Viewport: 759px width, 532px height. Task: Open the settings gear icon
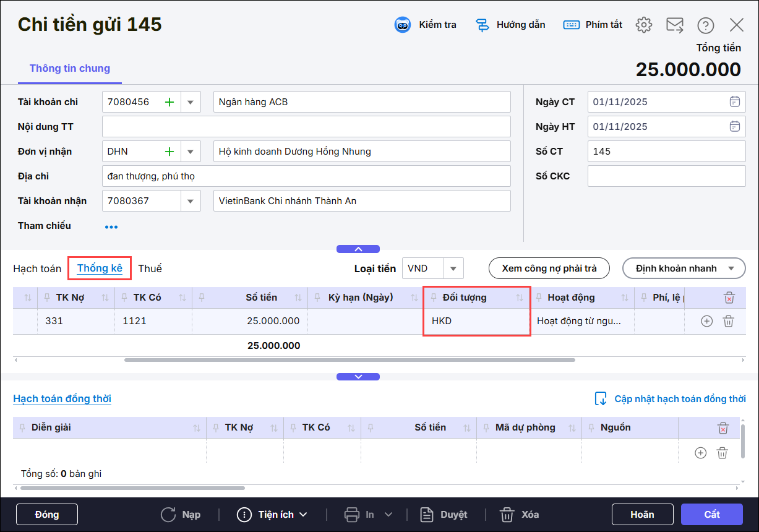tap(644, 25)
